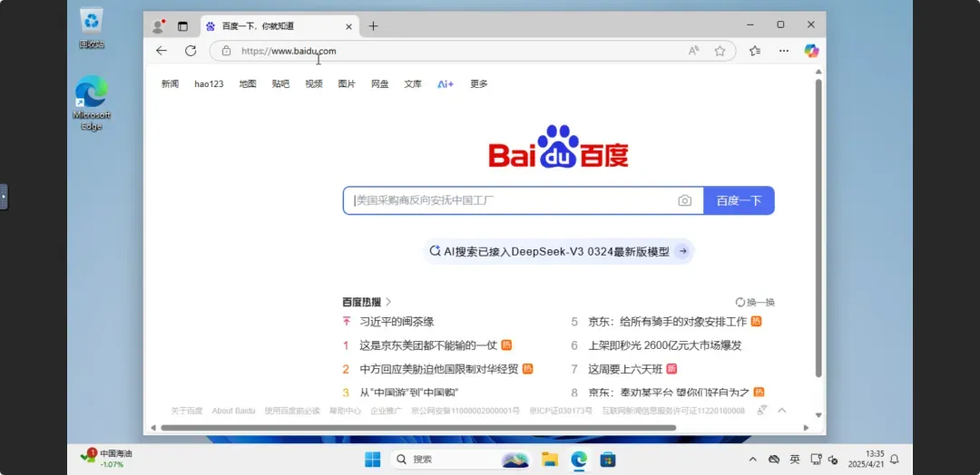Show hidden system tray icons
This screenshot has width=980, height=475.
point(752,460)
